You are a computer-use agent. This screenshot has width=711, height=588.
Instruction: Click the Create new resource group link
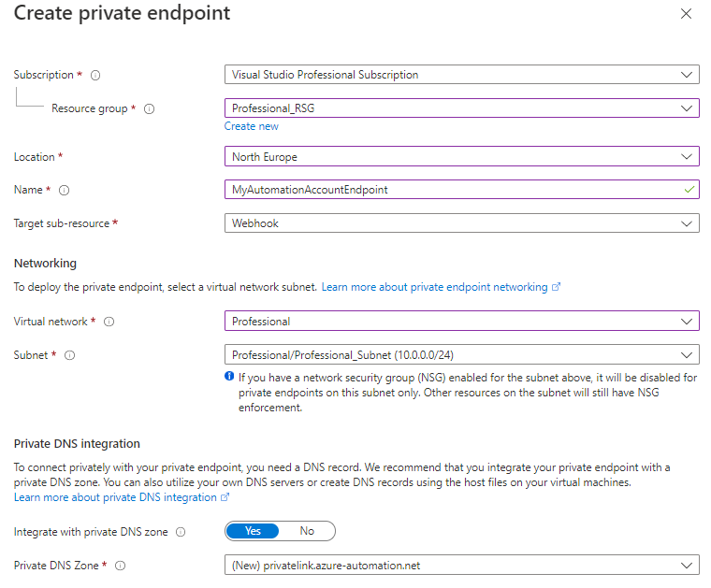pos(251,126)
